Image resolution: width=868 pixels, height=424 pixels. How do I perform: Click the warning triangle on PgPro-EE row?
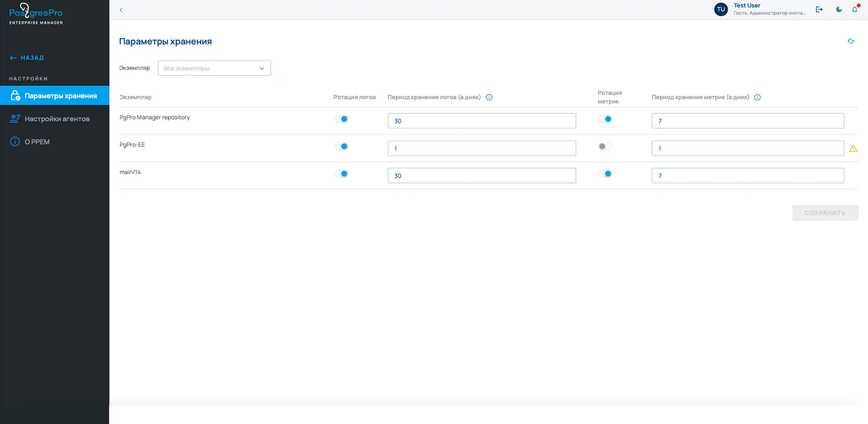point(853,148)
